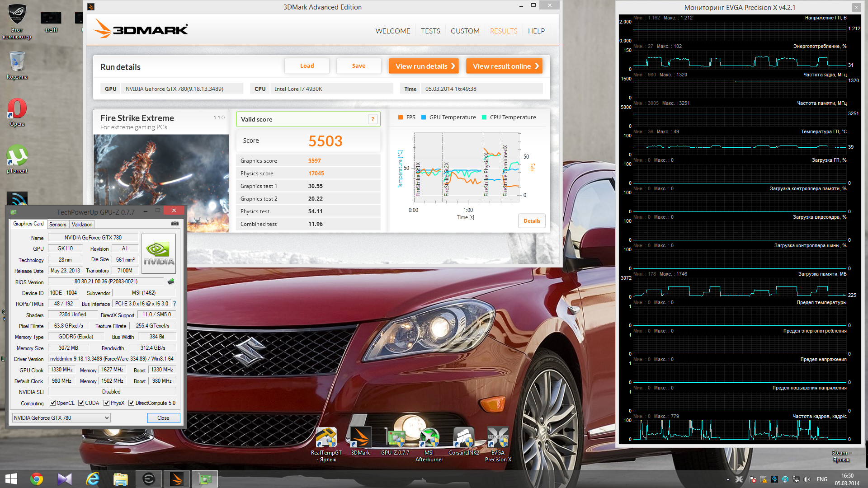Screen dimensions: 868x488
Task: Click the GPU-Z BIOS save icon
Action: point(171,282)
